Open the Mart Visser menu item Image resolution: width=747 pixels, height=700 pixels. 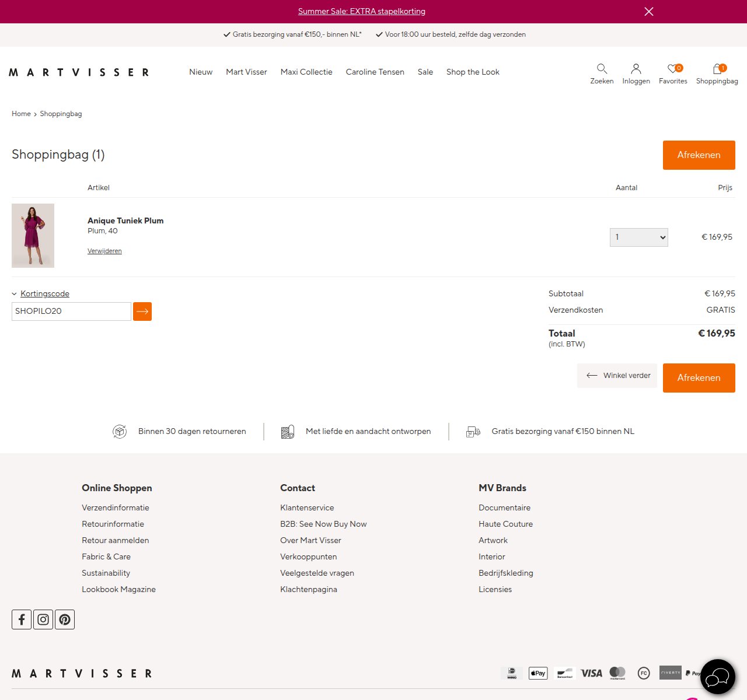point(246,72)
